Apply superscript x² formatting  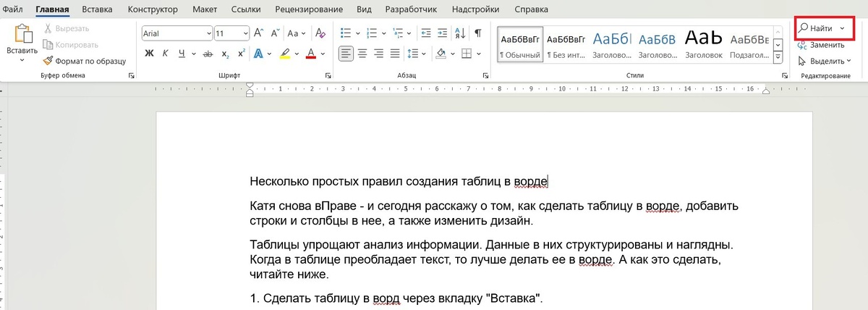[241, 54]
